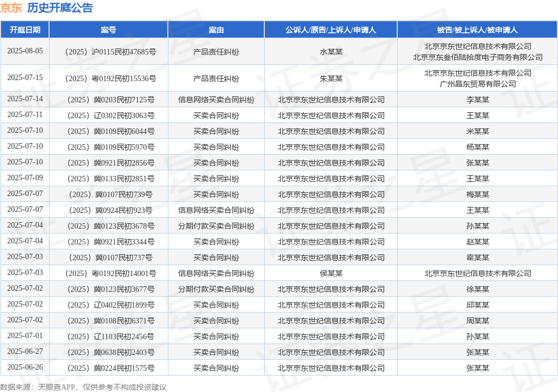This screenshot has width=558, height=392.
Task: Click defendant 周某某
Action: click(477, 321)
